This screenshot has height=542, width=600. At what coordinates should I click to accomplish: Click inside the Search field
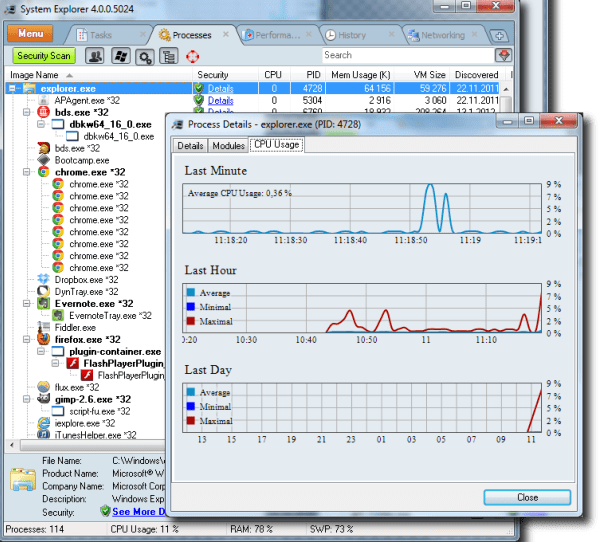click(408, 55)
